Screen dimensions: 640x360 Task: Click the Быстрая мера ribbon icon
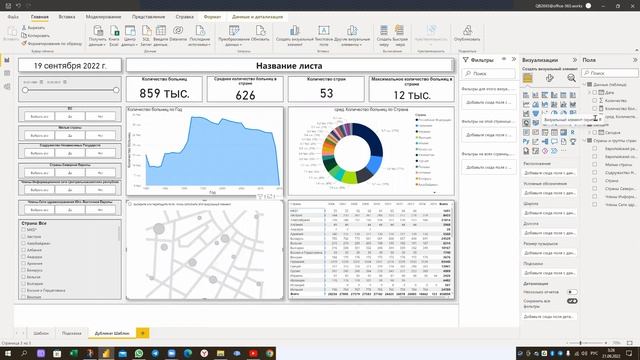click(x=400, y=31)
